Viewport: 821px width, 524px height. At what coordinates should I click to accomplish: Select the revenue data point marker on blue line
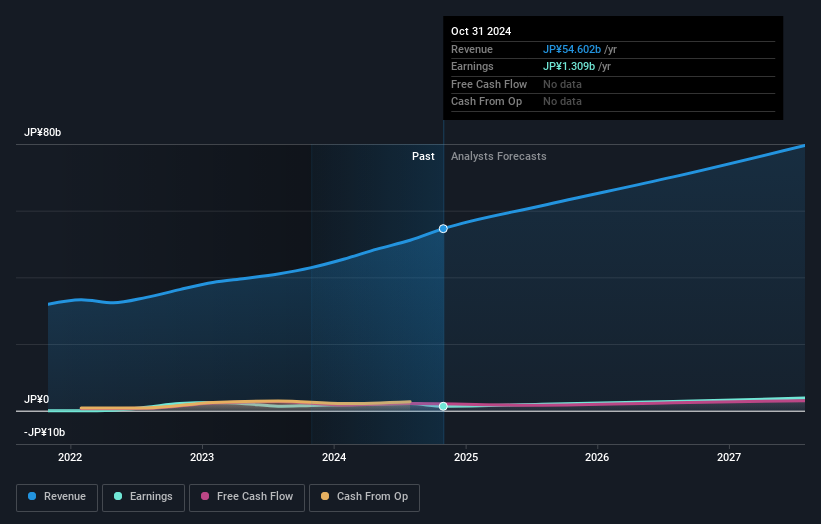pyautogui.click(x=443, y=229)
